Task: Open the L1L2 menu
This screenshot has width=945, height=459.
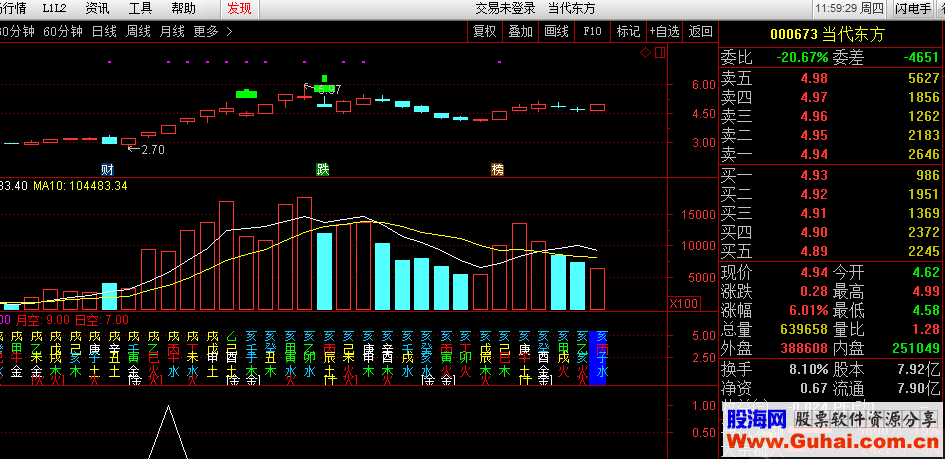Action: click(54, 8)
